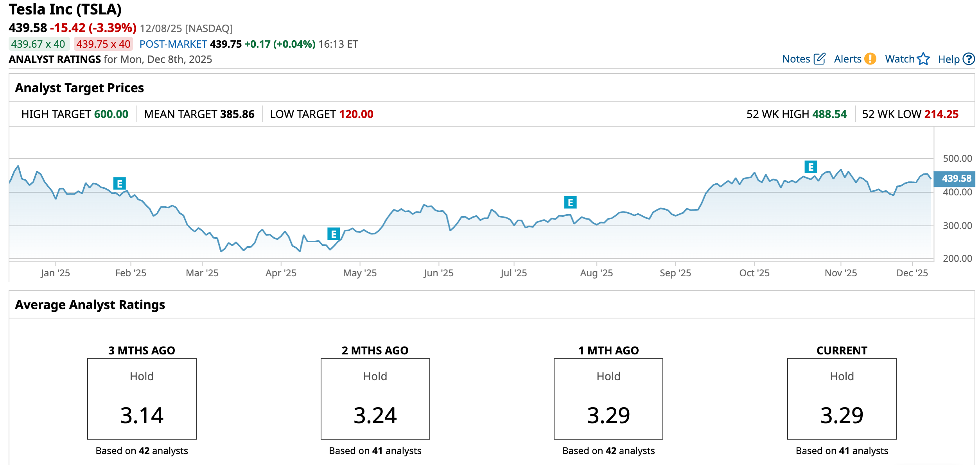Click the Watch text link
This screenshot has width=980, height=465.
click(899, 59)
